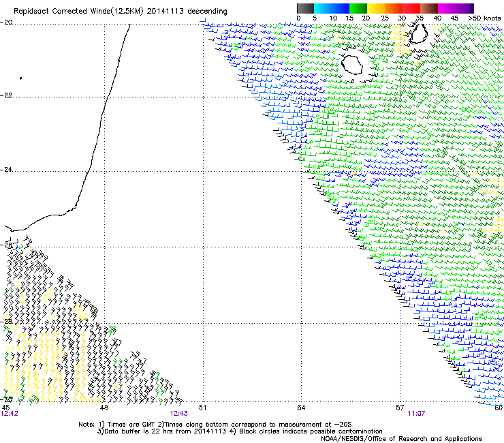Pick the magenta 40–45 knots legend segment
504x443 pixels.
pyautogui.click(x=447, y=8)
